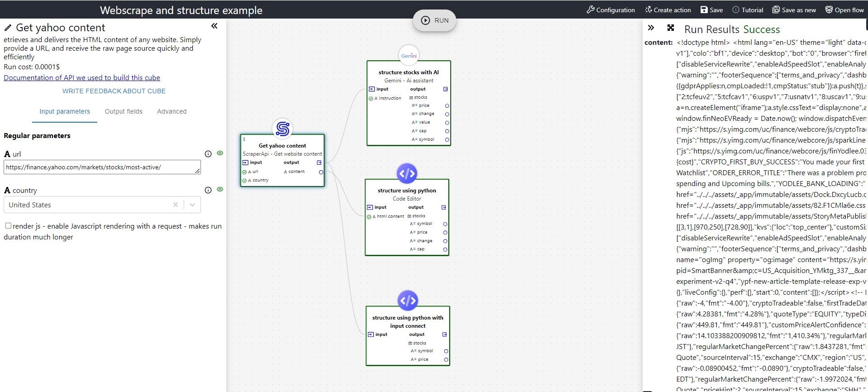Image resolution: width=868 pixels, height=392 pixels.
Task: Click output icon on Get yahoo content node
Action: click(x=319, y=163)
